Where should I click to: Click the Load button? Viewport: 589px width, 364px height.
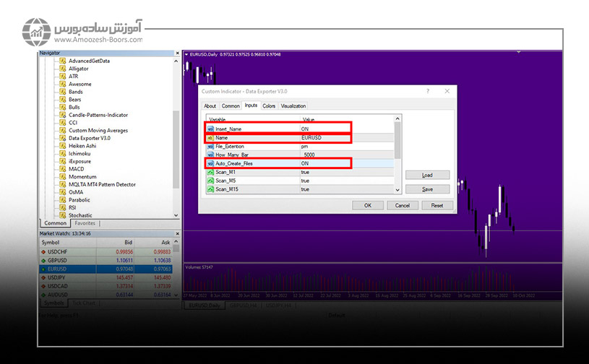click(x=427, y=175)
